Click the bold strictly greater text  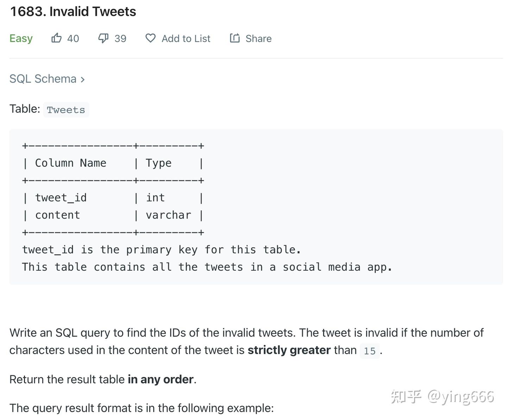pyautogui.click(x=289, y=350)
